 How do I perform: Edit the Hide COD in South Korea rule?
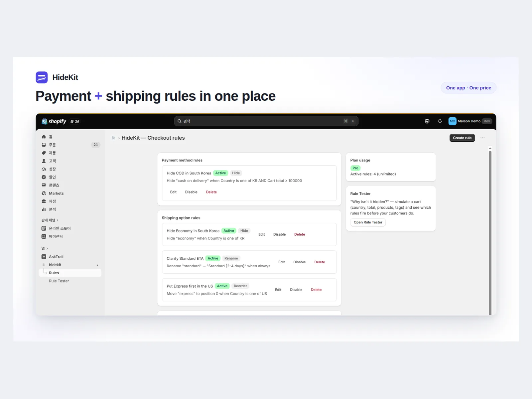173,192
